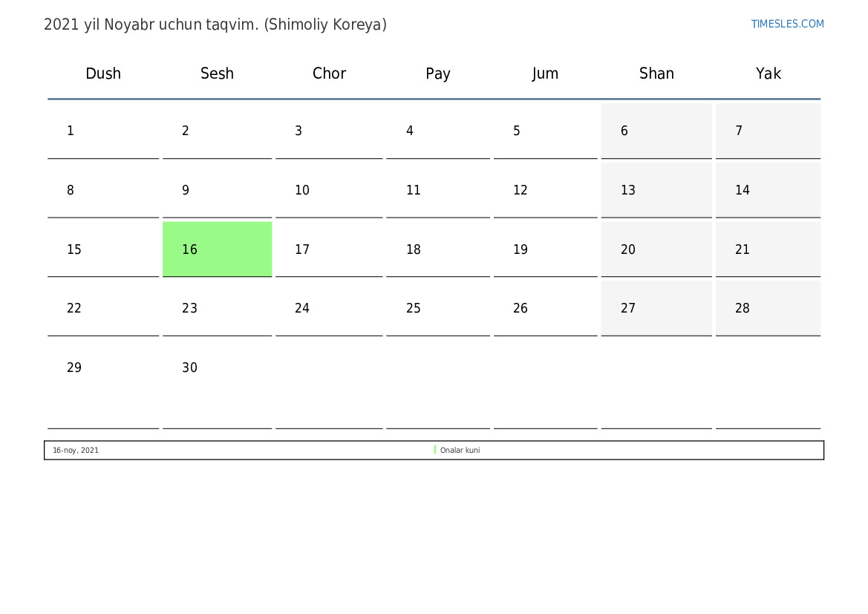The width and height of the screenshot is (868, 614).
Task: Open the TIMESLES.COM link
Action: click(x=787, y=24)
